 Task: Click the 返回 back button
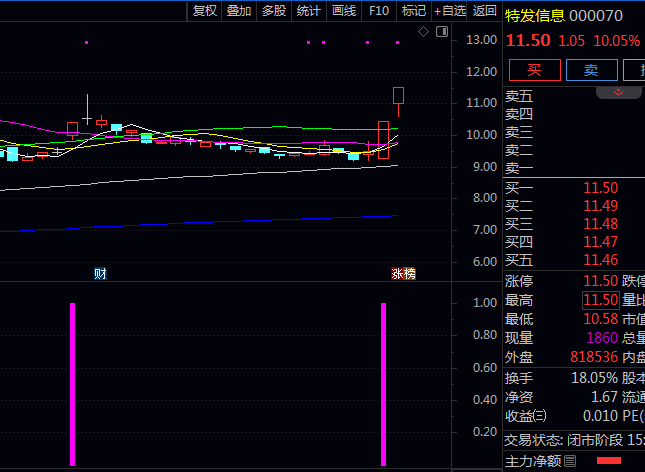484,11
